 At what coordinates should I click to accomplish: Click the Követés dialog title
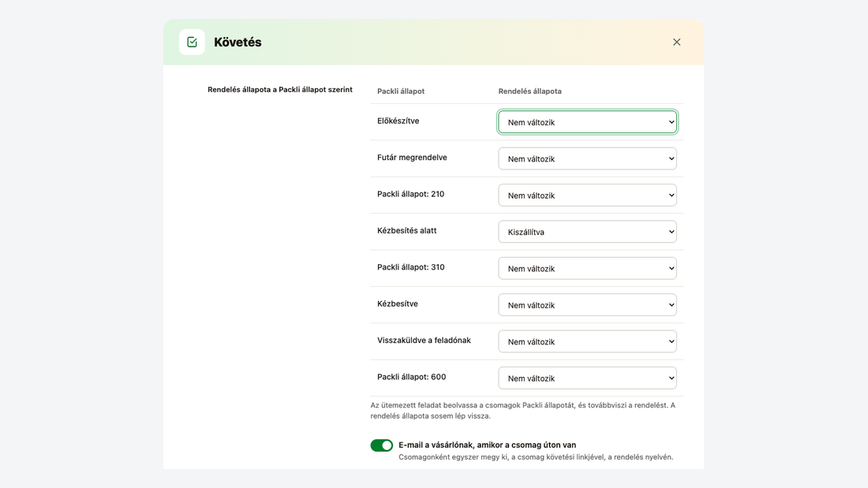[x=238, y=42]
